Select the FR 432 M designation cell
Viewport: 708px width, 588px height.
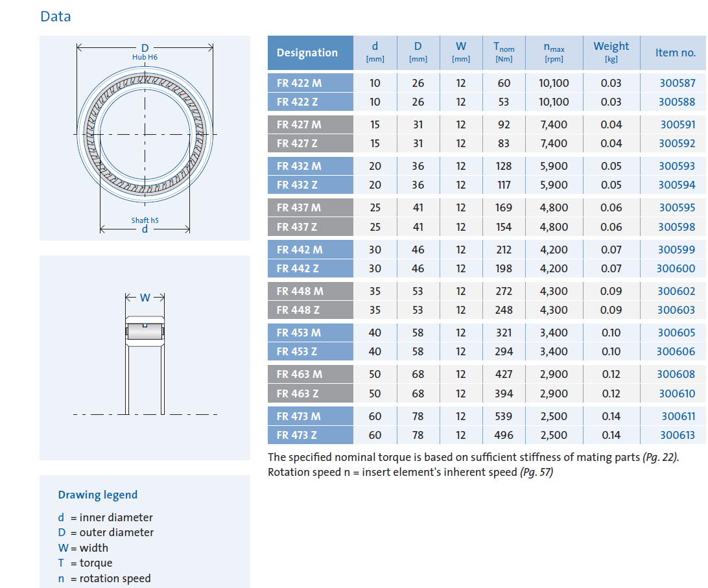pos(310,166)
